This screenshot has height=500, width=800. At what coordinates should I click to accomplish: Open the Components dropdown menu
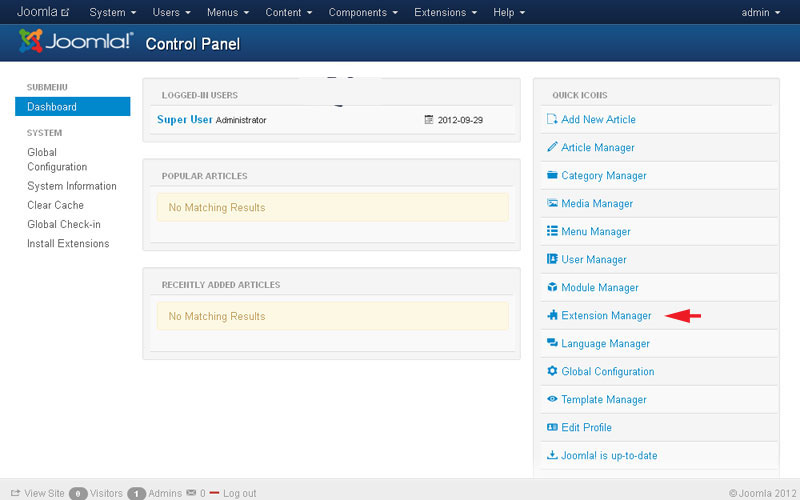363,12
